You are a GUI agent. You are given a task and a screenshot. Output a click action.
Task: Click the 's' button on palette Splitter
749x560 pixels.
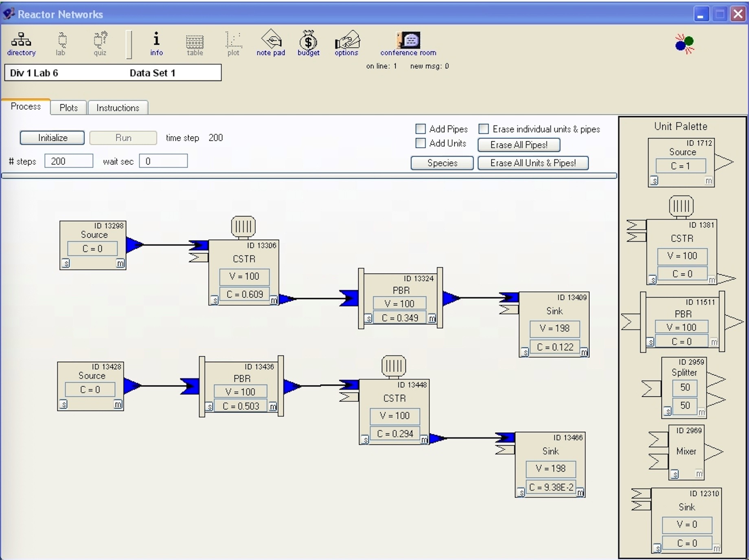tap(667, 411)
